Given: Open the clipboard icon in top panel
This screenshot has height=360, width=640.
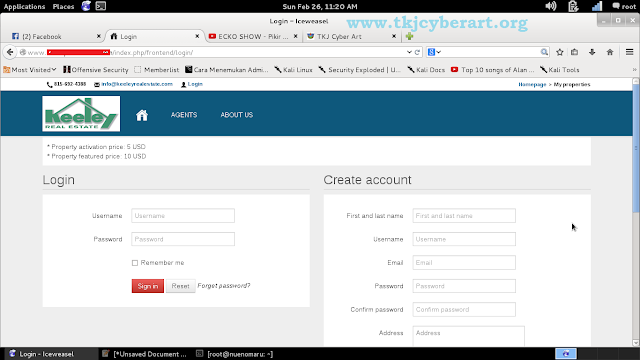Looking at the screenshot, I should click(x=573, y=6).
